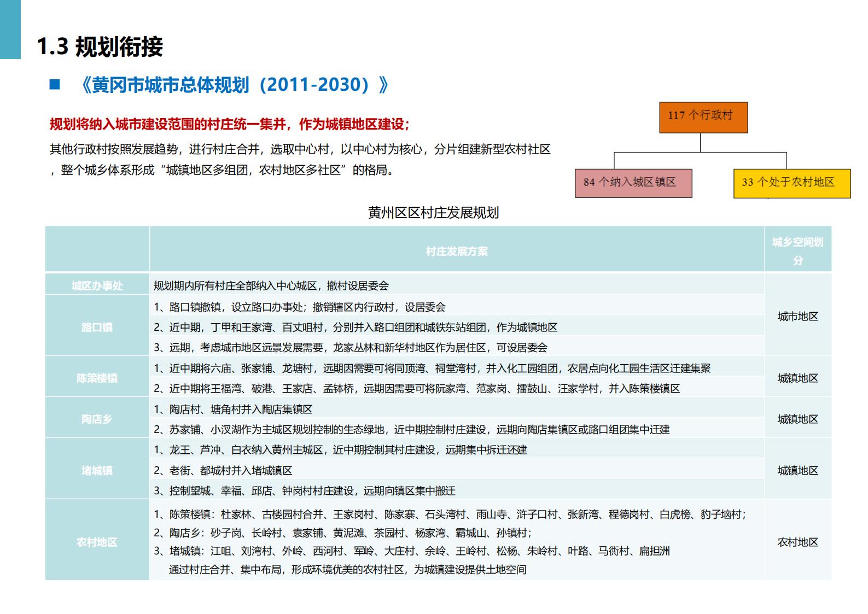Click the line '1、近中期将六庙、张家铺、龙塘村'
This screenshot has width=868, height=614.
432,369
